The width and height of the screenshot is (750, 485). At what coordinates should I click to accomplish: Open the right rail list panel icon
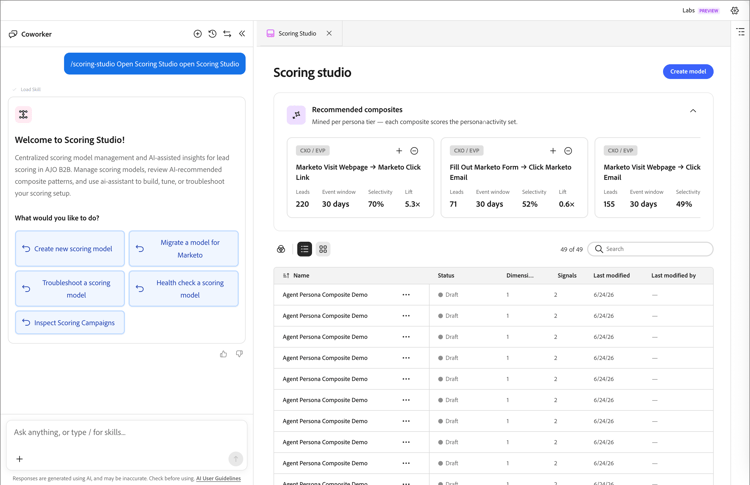point(740,32)
